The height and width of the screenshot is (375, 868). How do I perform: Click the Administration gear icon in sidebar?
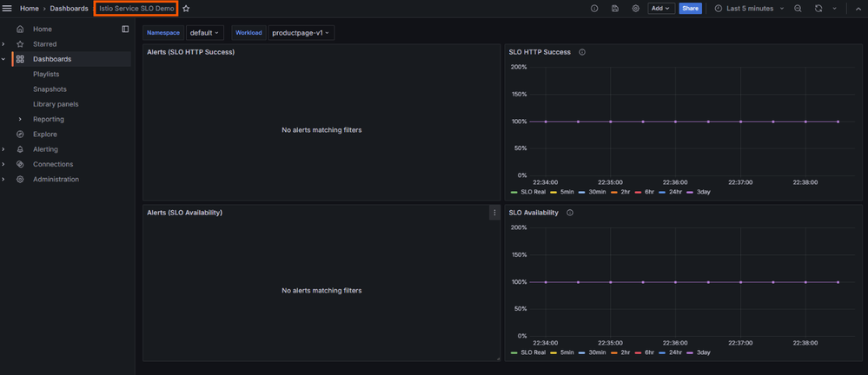(20, 179)
